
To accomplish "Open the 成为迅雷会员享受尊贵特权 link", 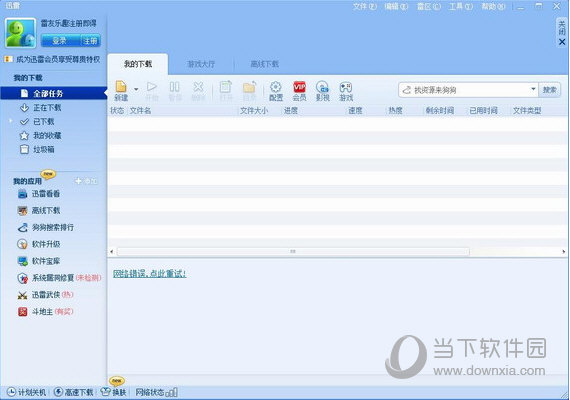I will 58,59.
